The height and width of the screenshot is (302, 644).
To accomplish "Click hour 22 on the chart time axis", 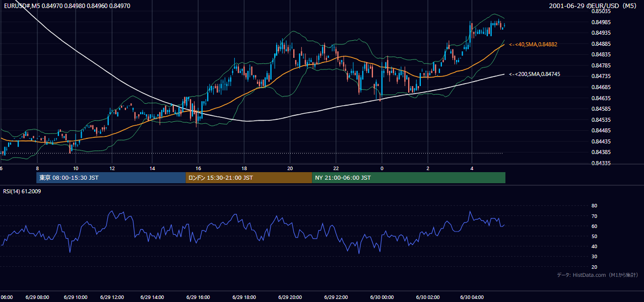I will (336, 168).
